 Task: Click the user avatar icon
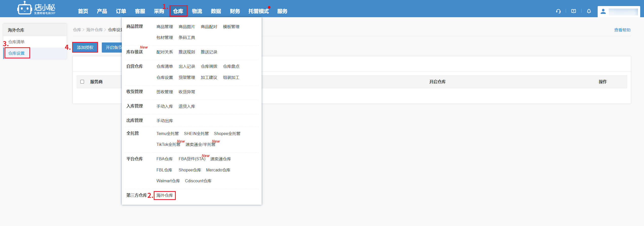603,12
